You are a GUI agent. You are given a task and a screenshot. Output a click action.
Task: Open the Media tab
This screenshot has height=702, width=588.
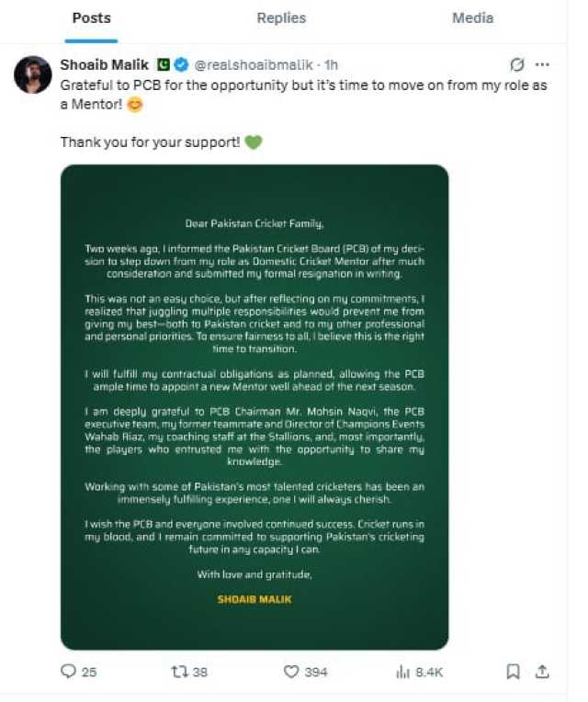(472, 17)
